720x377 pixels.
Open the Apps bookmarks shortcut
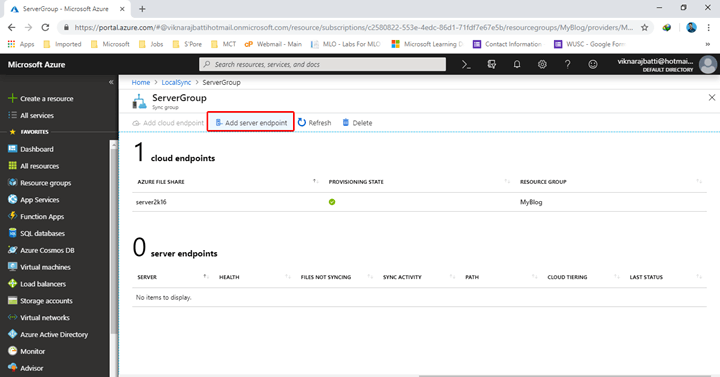point(21,44)
